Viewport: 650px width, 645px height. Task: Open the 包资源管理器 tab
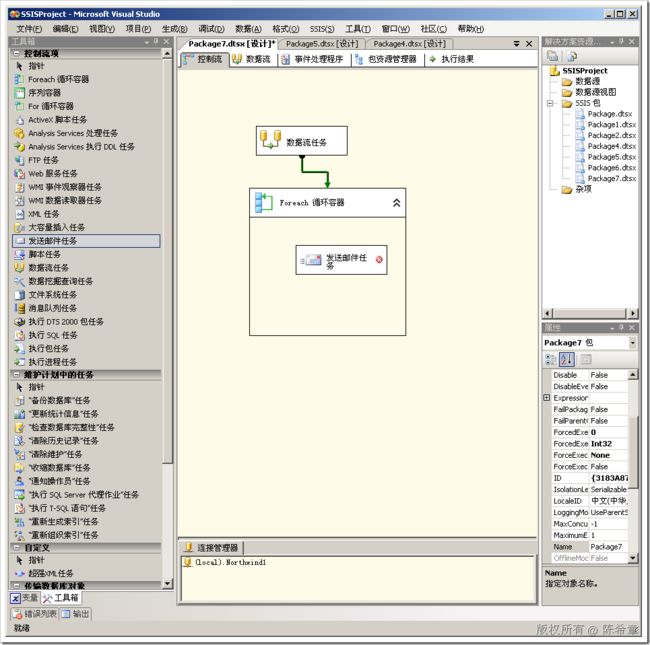386,59
